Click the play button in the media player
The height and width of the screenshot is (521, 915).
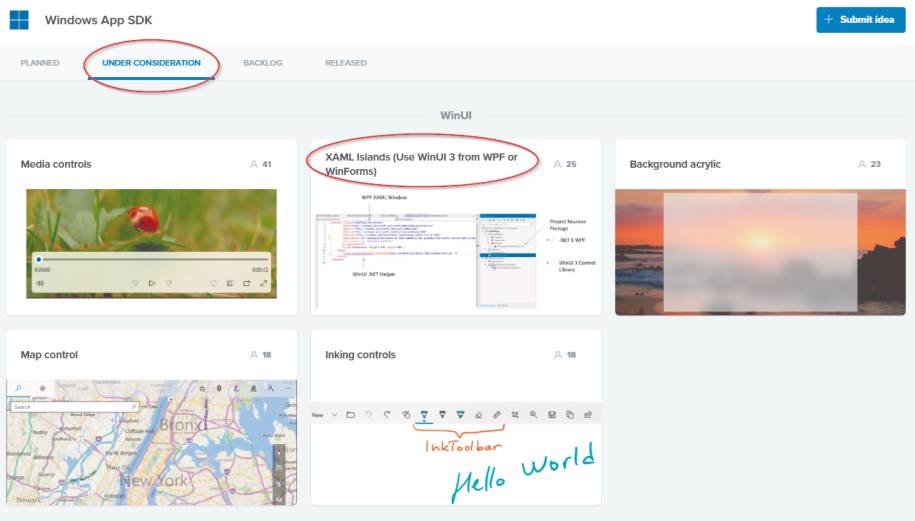[152, 283]
